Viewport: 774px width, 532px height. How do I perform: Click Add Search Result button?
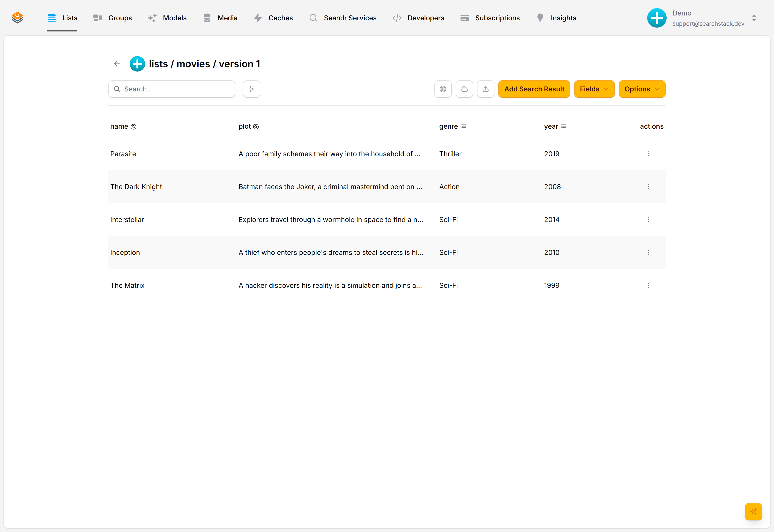[534, 89]
